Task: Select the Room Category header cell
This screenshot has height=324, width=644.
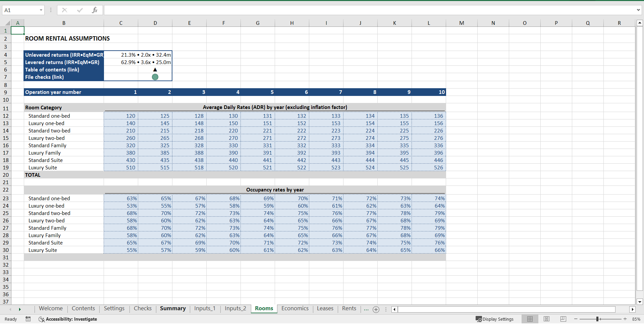Action: pyautogui.click(x=64, y=107)
